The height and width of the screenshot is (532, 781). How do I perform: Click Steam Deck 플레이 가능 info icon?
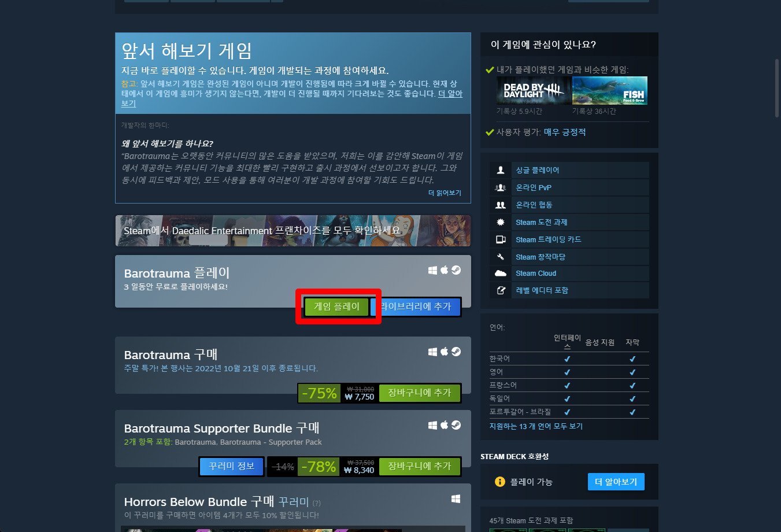click(x=500, y=482)
